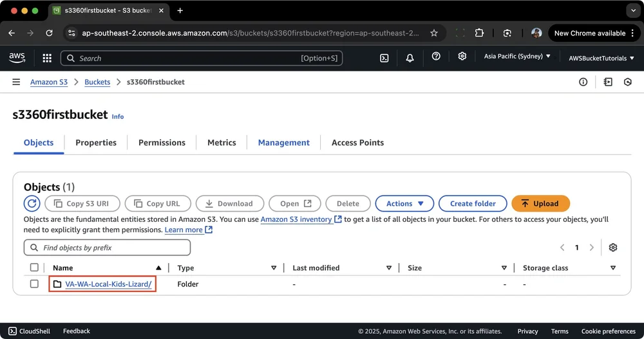
Task: Click the bucket Info link
Action: pyautogui.click(x=117, y=116)
